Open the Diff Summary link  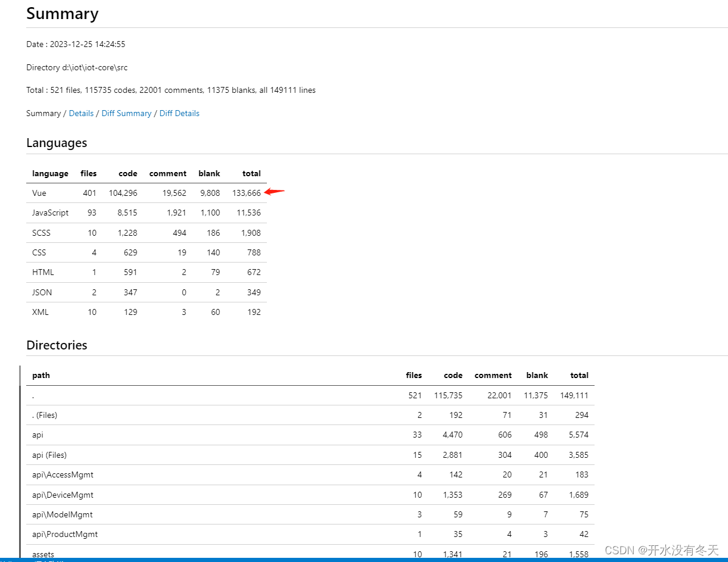[x=126, y=113]
